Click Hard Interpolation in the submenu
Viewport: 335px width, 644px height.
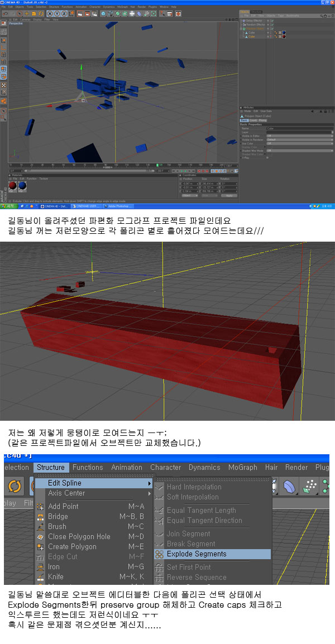(213, 487)
